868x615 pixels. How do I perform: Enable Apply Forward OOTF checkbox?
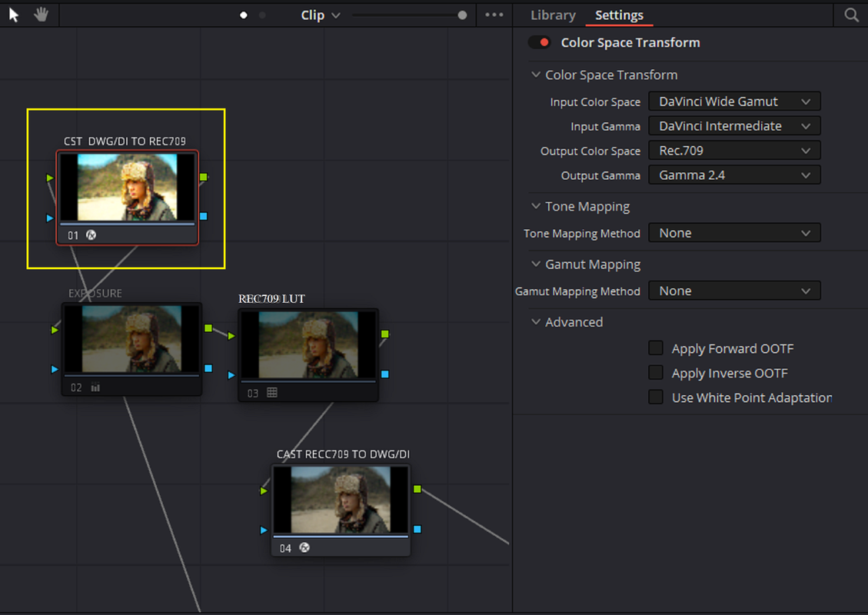(x=656, y=348)
